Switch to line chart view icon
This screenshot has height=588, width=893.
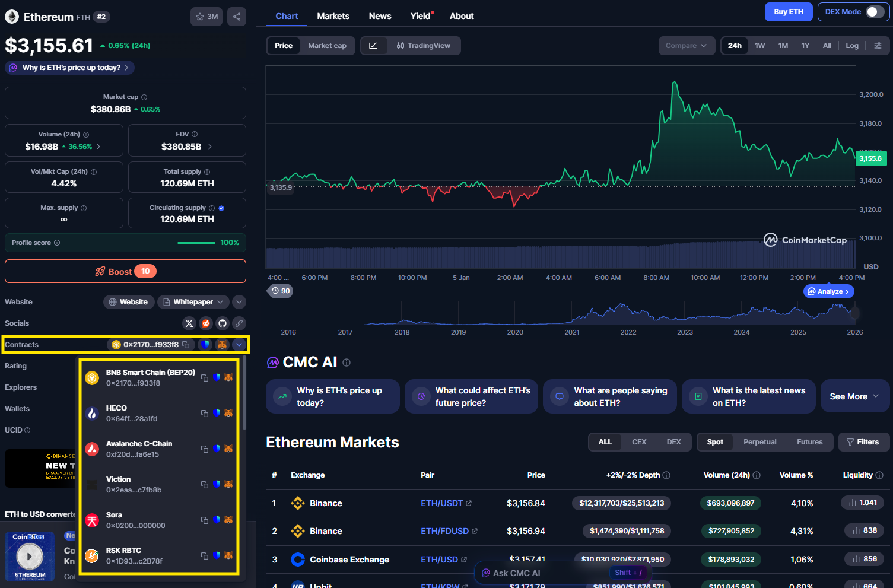coord(373,46)
